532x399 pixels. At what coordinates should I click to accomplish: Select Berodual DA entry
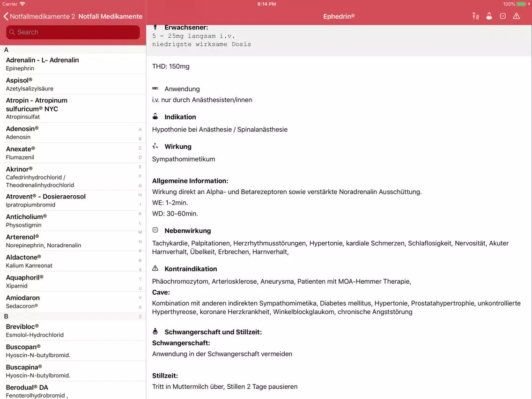coord(73,391)
